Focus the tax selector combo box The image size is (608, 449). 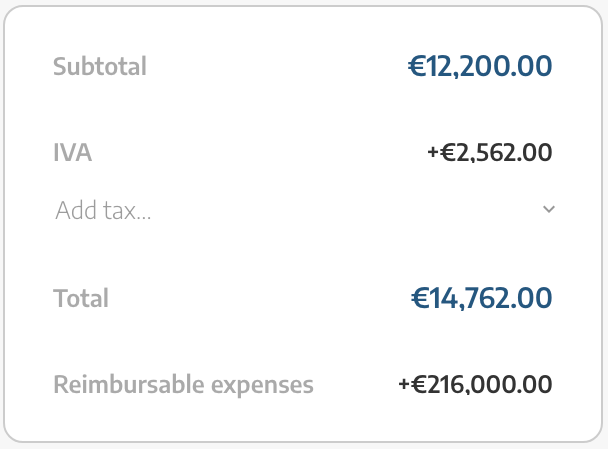click(x=304, y=210)
